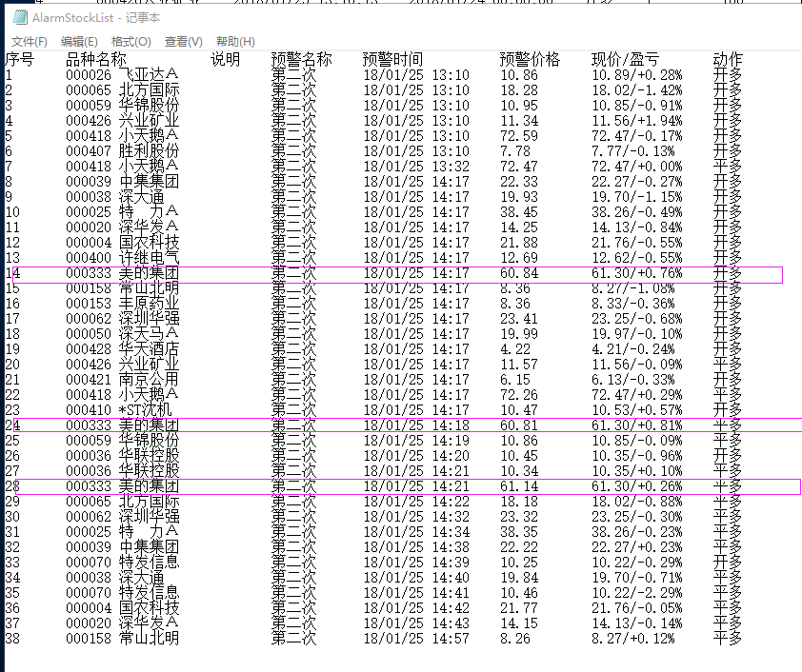
Task: Click 10.85/-0.09% value in row 25
Action: (637, 441)
